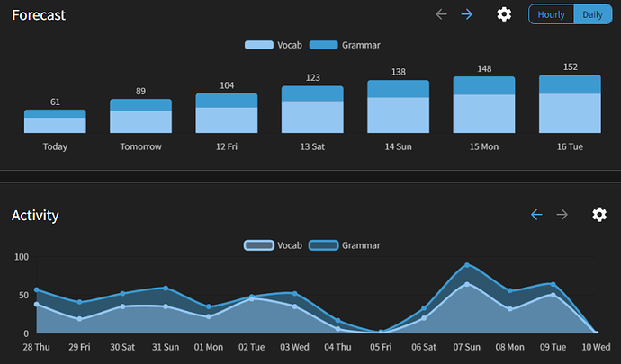Click the 07 Sun Grammar peak point

(467, 265)
